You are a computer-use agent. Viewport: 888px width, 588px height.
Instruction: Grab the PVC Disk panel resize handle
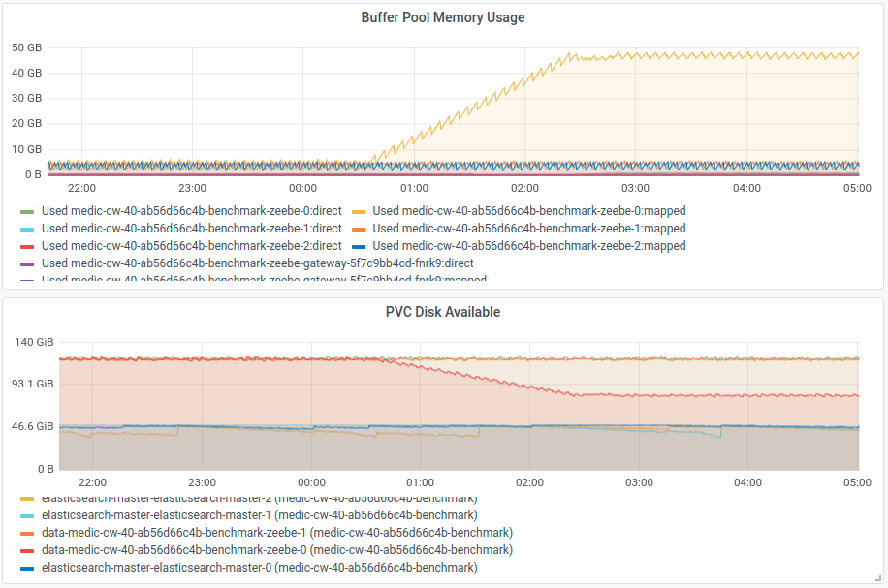coord(878,578)
